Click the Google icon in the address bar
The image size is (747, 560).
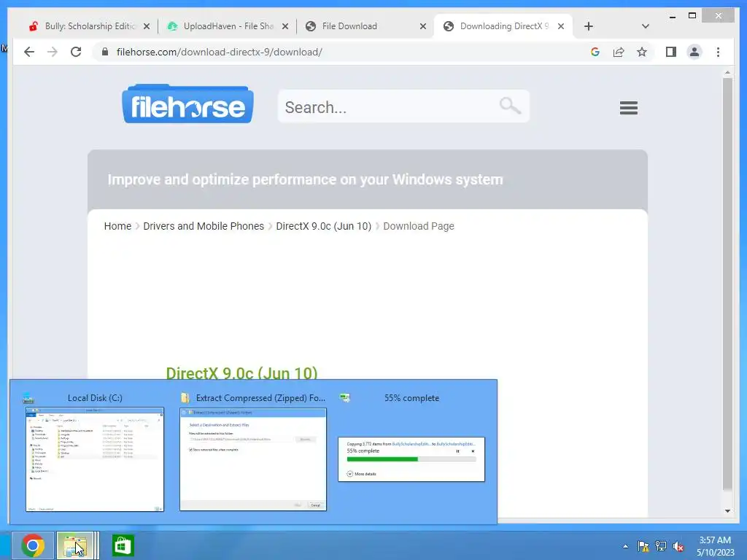(x=595, y=52)
